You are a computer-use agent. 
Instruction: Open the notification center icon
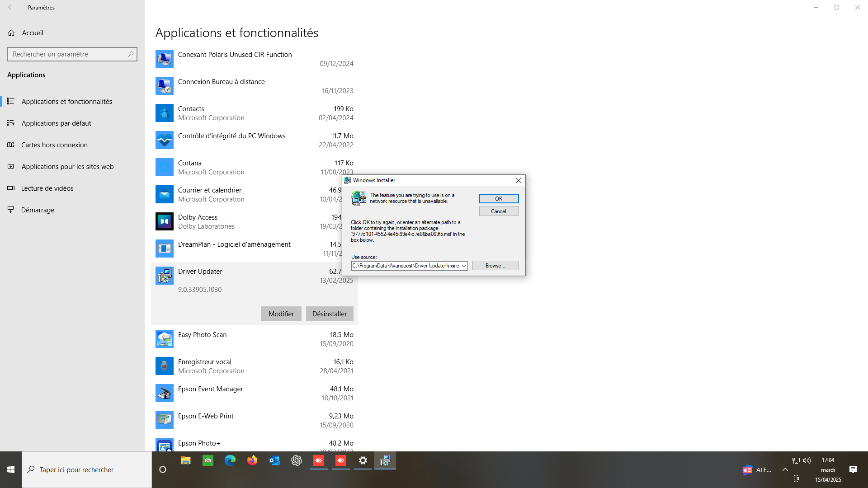(853, 470)
